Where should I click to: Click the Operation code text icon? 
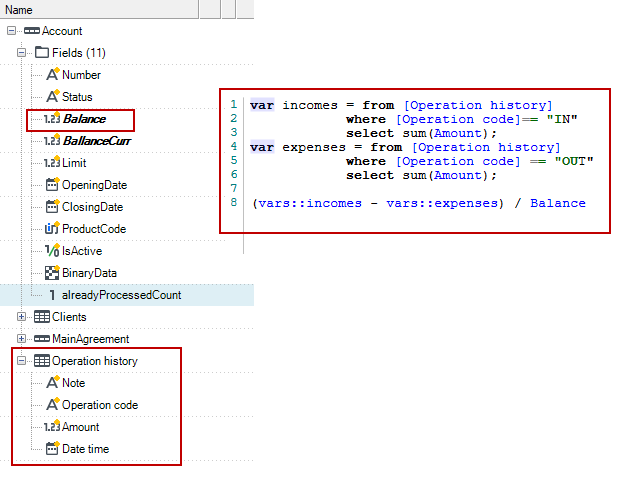(x=52, y=404)
